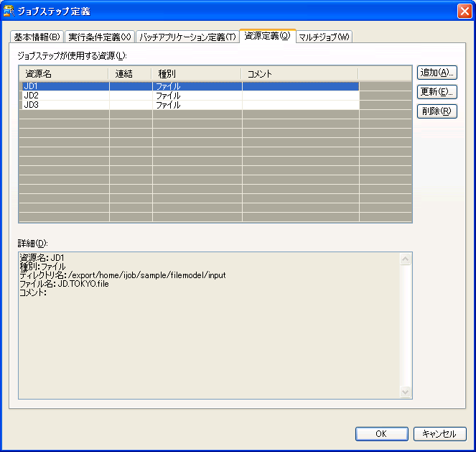
Task: Close the ジョブステップ定義 dialog
Action: pos(465,11)
